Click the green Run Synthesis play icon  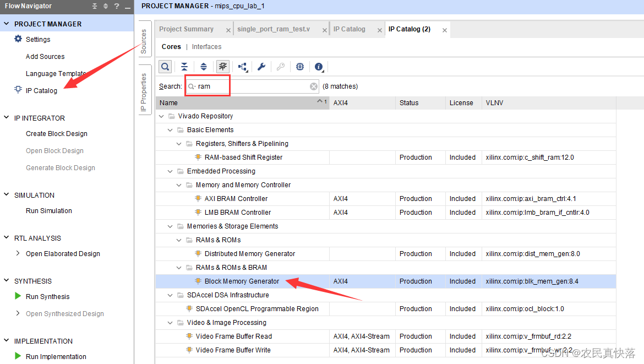pyautogui.click(x=18, y=296)
